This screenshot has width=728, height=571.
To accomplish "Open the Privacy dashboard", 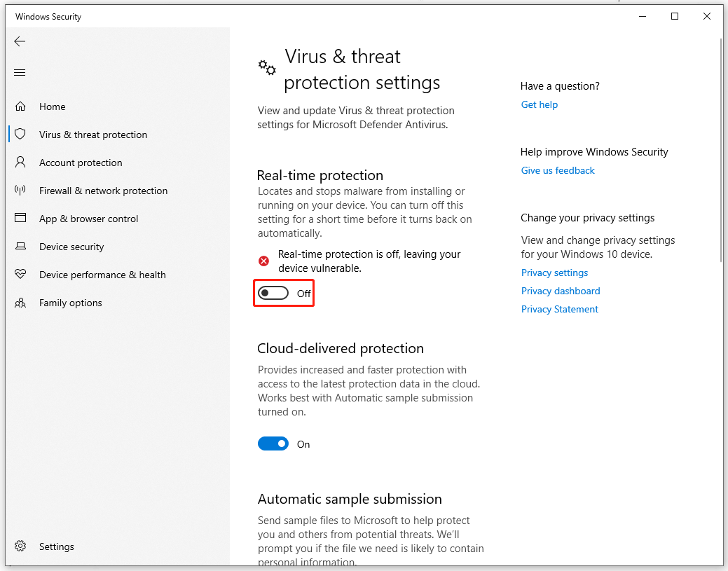I will (x=561, y=290).
